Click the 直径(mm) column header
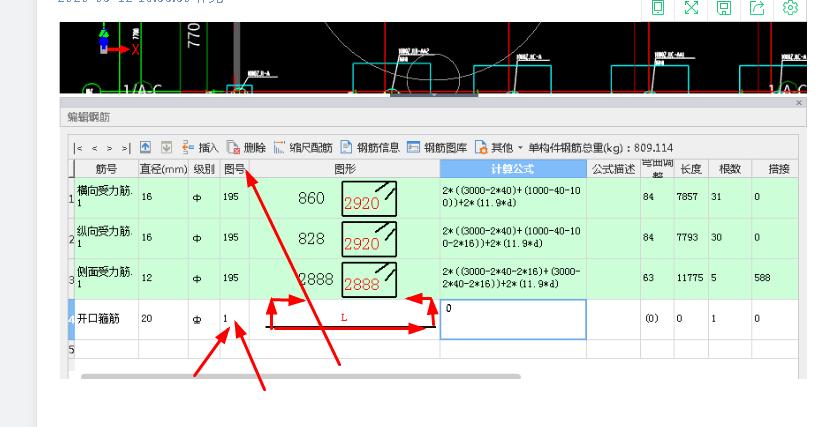839x427 pixels. click(163, 169)
